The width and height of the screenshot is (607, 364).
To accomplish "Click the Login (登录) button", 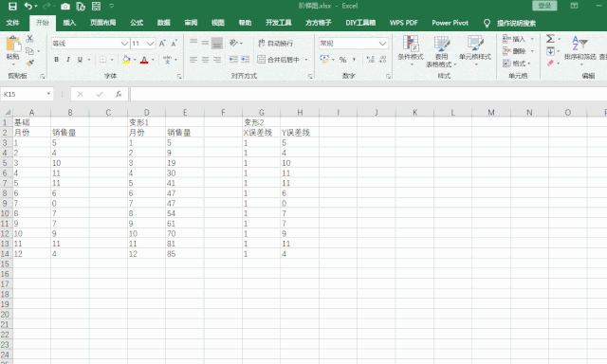I will (544, 6).
